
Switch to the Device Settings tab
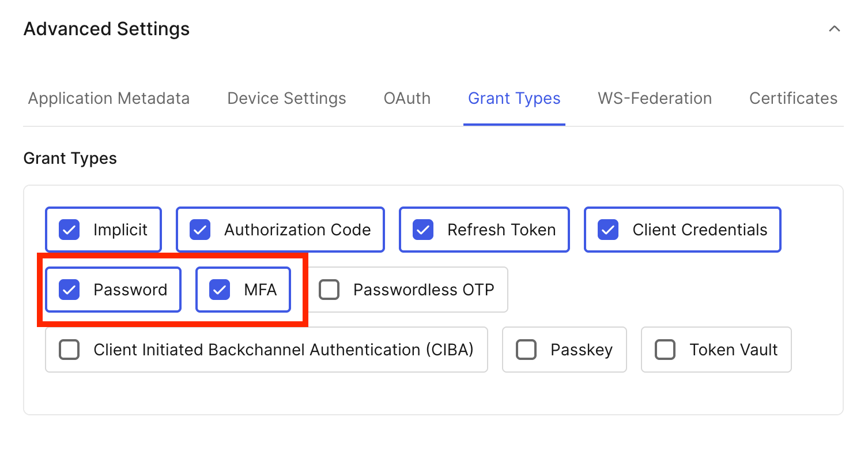[286, 98]
